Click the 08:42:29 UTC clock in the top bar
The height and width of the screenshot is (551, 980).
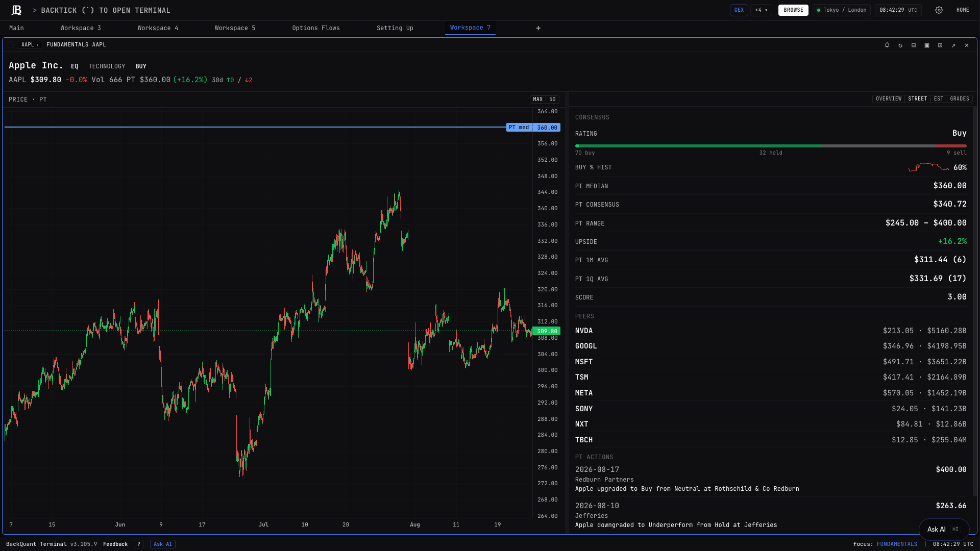pyautogui.click(x=898, y=10)
